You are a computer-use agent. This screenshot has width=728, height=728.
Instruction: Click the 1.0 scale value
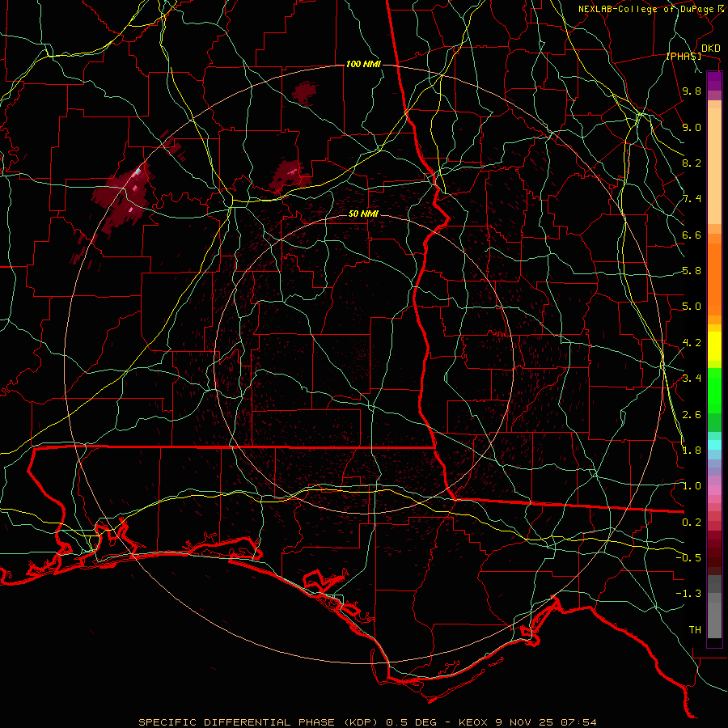(x=692, y=486)
